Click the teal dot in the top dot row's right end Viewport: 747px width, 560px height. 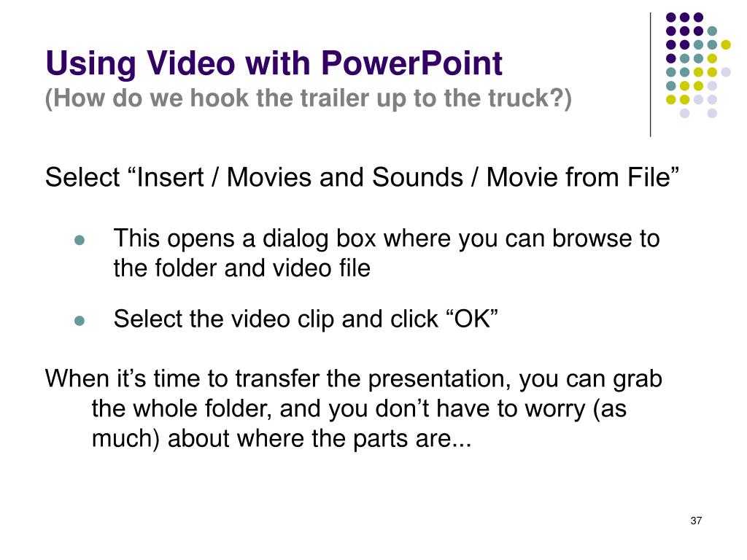point(712,31)
